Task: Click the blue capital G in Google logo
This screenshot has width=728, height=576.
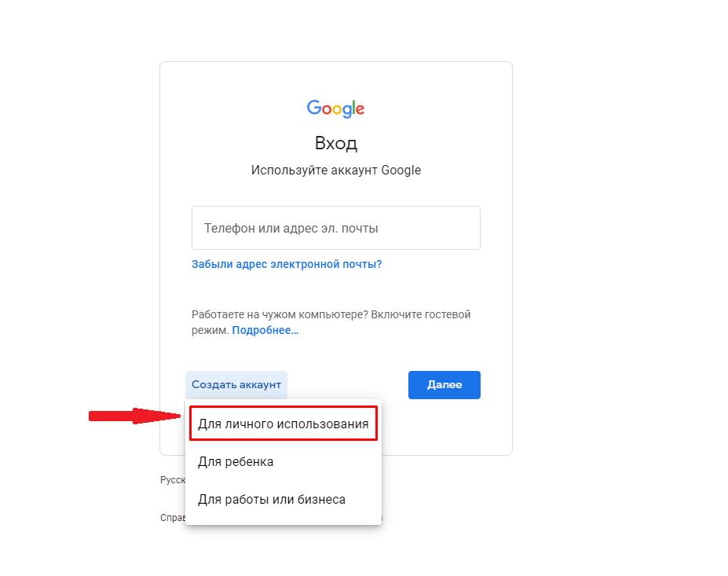Action: pos(314,108)
